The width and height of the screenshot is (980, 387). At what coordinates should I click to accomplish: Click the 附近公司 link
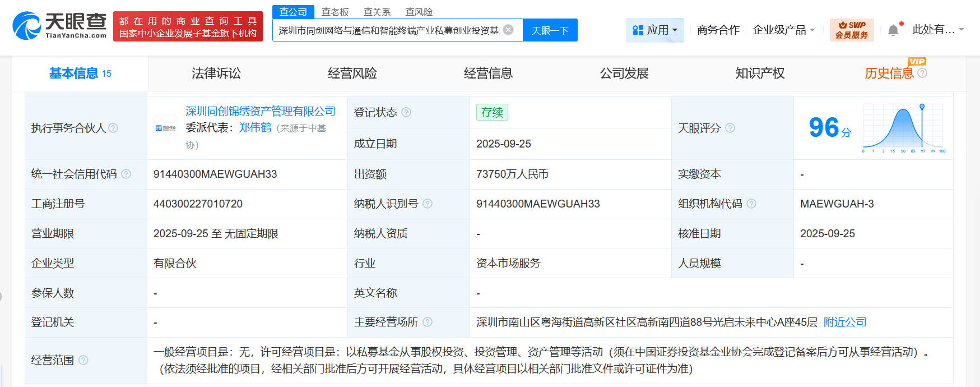coord(845,322)
